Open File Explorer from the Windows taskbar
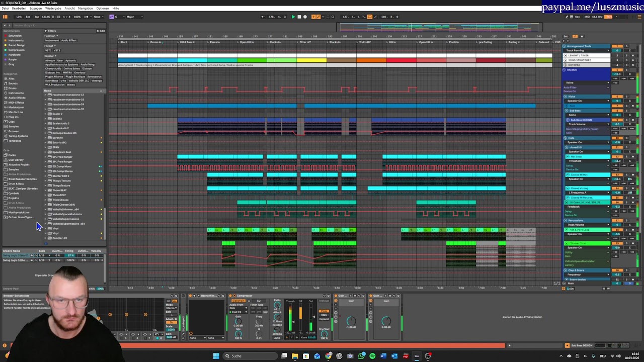 coord(295,356)
